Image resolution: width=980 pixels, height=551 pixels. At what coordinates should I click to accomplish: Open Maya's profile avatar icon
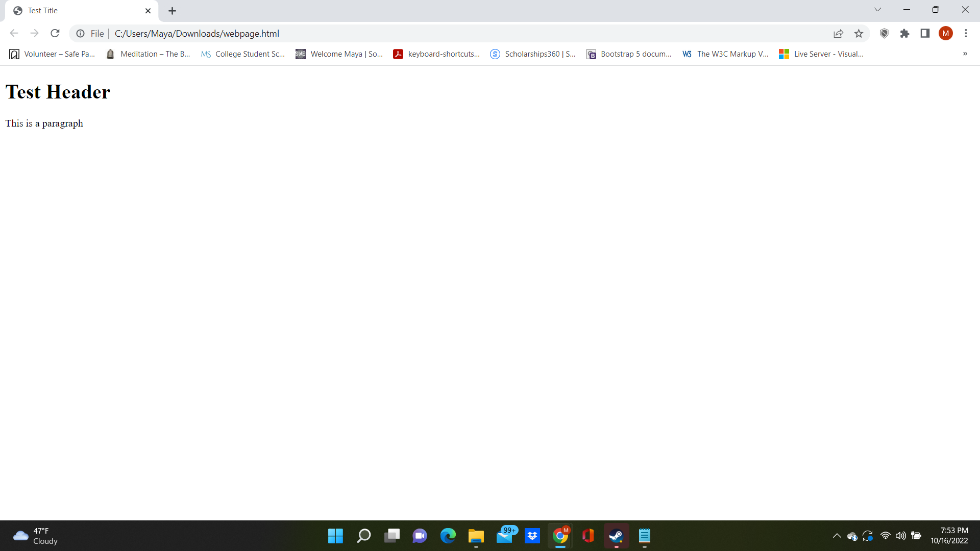pos(946,33)
